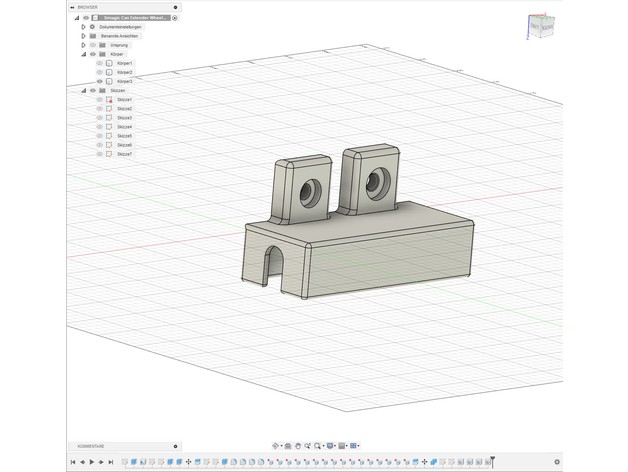Select Körper2 in the browser tree

coord(124,72)
